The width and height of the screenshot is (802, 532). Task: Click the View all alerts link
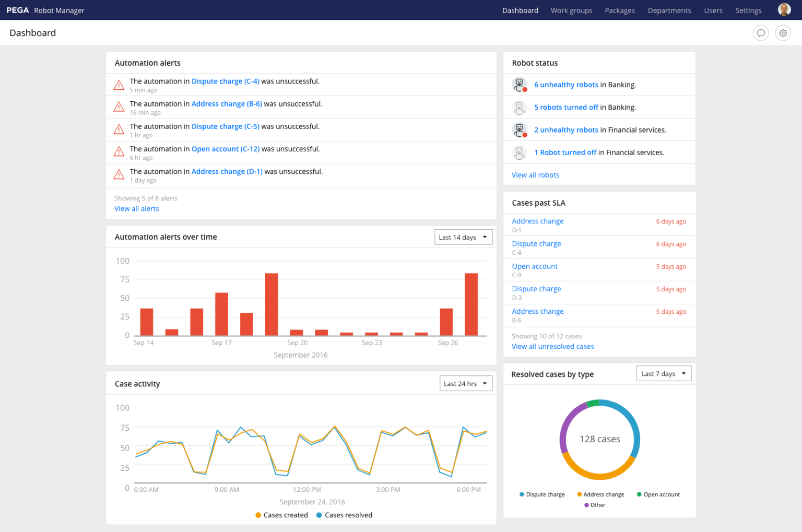137,209
